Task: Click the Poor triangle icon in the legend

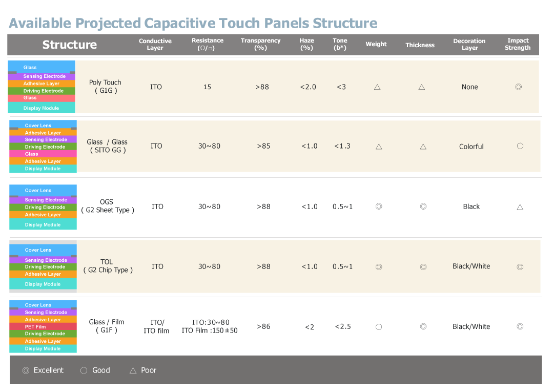Action: click(133, 370)
